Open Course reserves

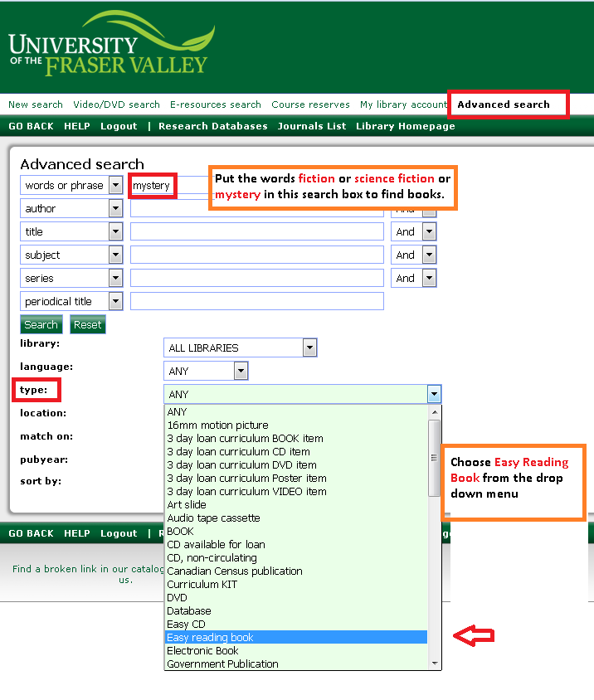tap(310, 105)
